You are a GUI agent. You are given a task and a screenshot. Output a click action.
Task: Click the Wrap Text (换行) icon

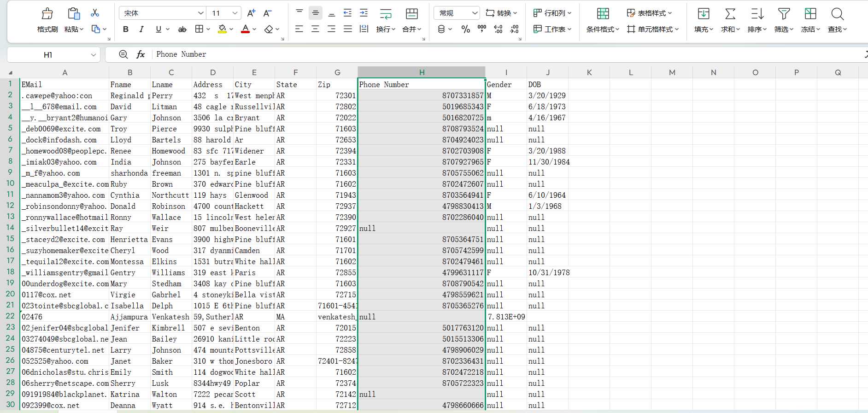tap(386, 14)
